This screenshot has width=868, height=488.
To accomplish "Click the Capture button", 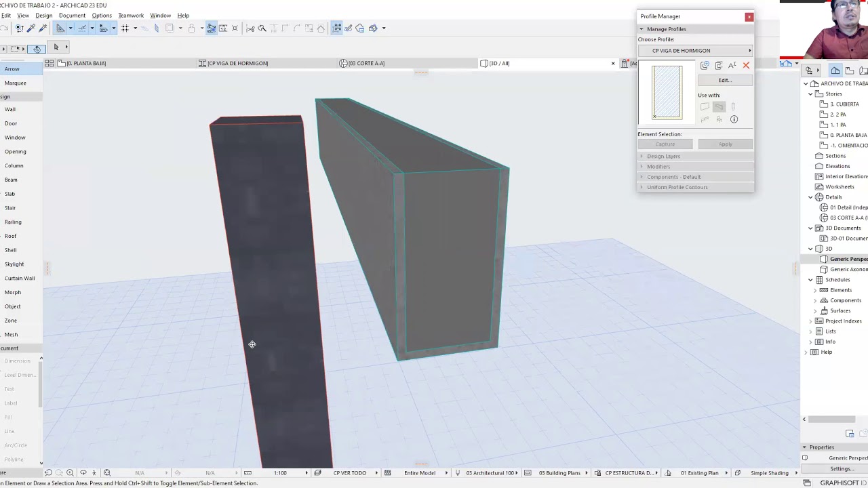I will (x=665, y=144).
